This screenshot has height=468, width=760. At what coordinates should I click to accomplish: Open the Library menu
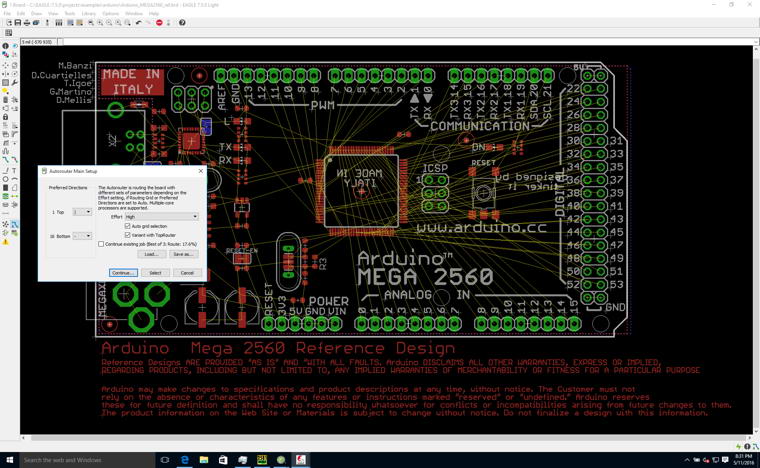(88, 14)
